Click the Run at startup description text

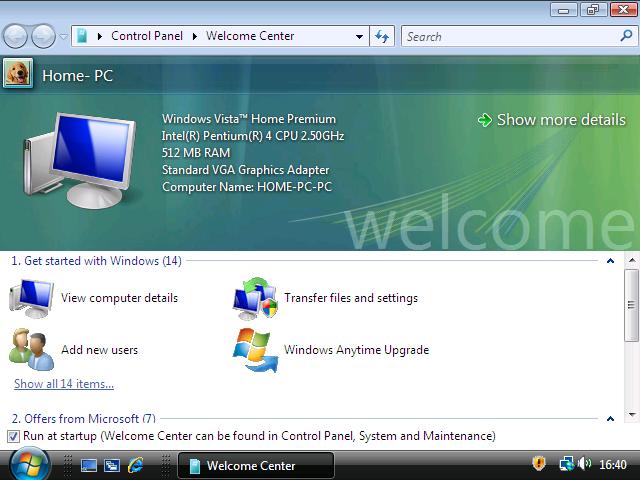259,436
